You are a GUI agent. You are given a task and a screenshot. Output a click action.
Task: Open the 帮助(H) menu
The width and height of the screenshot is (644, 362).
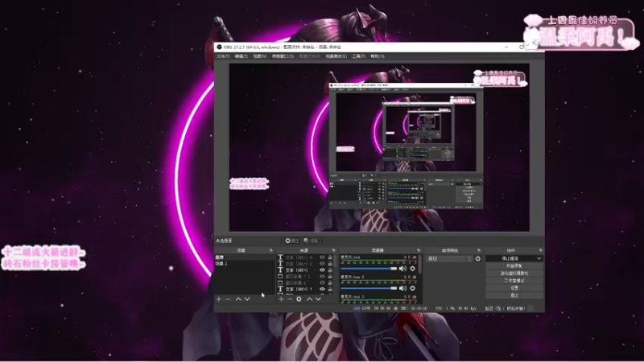point(377,56)
